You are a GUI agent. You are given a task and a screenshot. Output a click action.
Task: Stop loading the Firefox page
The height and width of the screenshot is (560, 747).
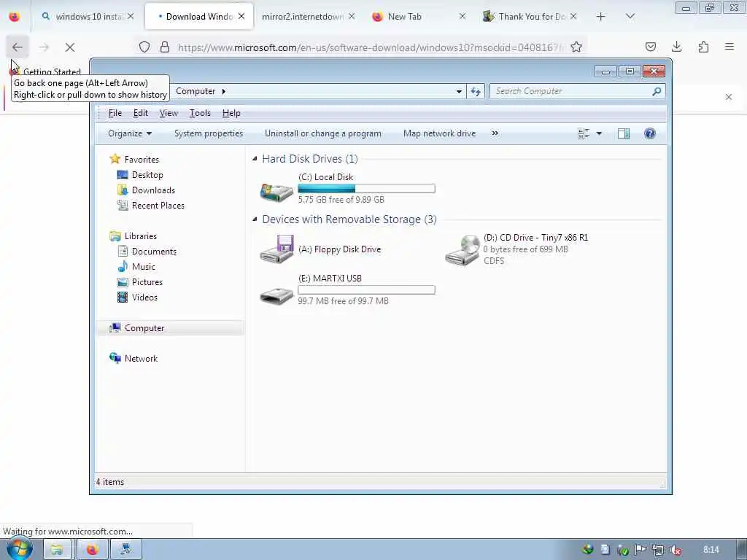click(69, 47)
